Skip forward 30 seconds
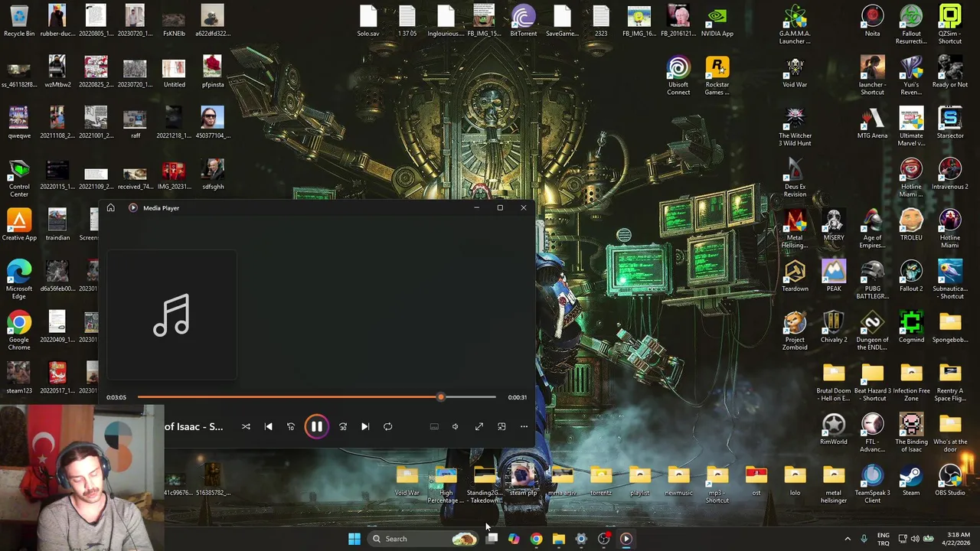The height and width of the screenshot is (551, 980). point(343,426)
